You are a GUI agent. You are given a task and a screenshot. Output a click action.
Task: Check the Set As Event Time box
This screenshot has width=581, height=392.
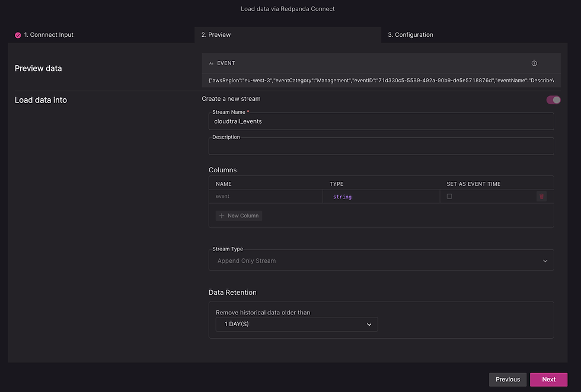click(x=449, y=197)
